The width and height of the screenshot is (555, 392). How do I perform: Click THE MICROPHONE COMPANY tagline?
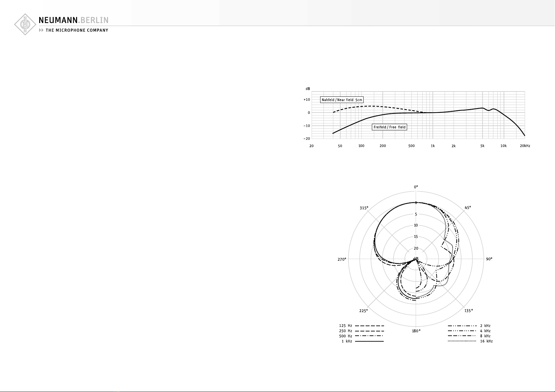77,30
